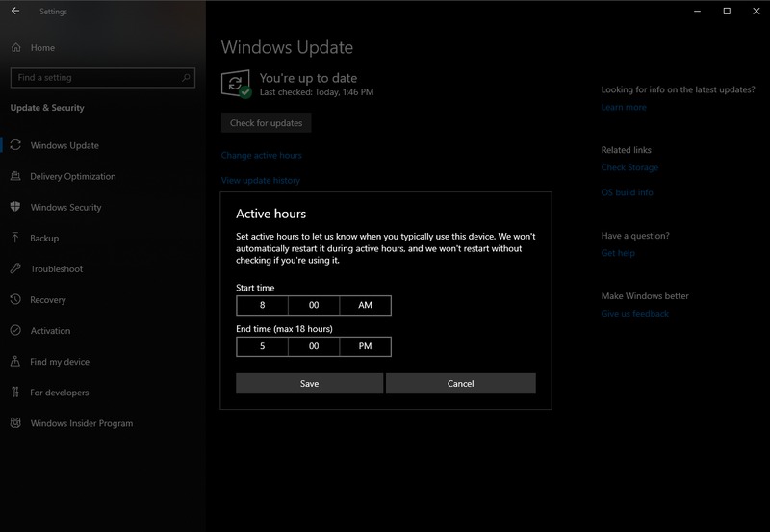This screenshot has width=770, height=532.
Task: Select Activation in the sidebar
Action: pos(50,331)
